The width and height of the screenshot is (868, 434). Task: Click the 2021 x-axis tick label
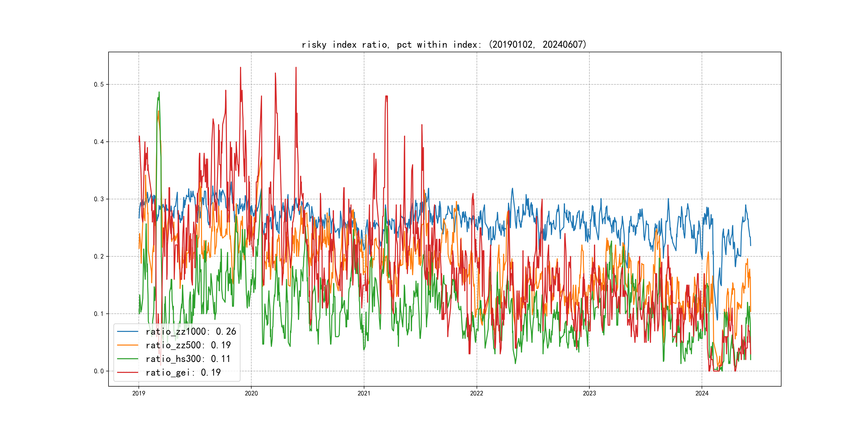[364, 393]
